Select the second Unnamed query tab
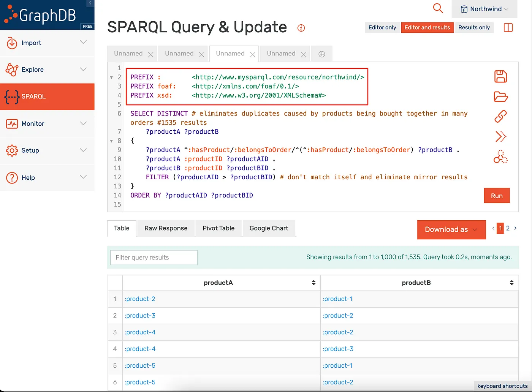 pos(179,54)
